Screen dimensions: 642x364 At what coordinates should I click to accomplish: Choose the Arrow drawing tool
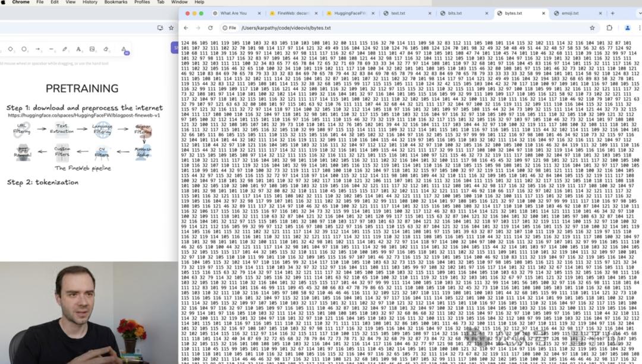point(37,49)
